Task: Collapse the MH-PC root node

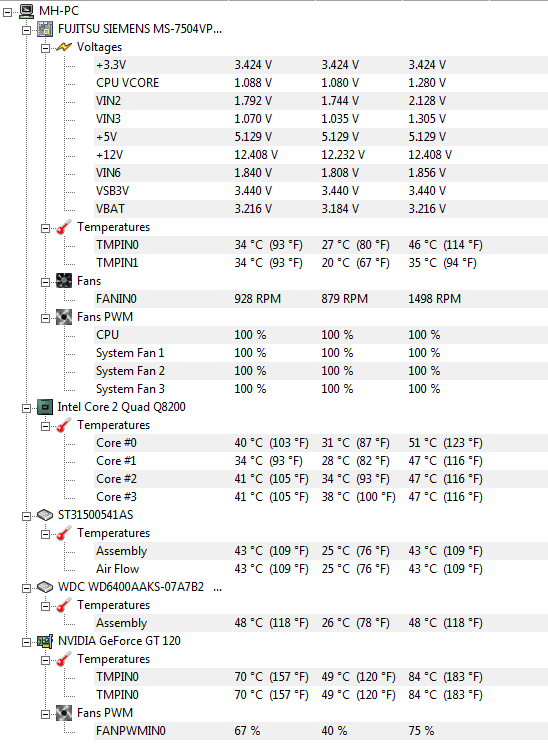Action: 8,12
